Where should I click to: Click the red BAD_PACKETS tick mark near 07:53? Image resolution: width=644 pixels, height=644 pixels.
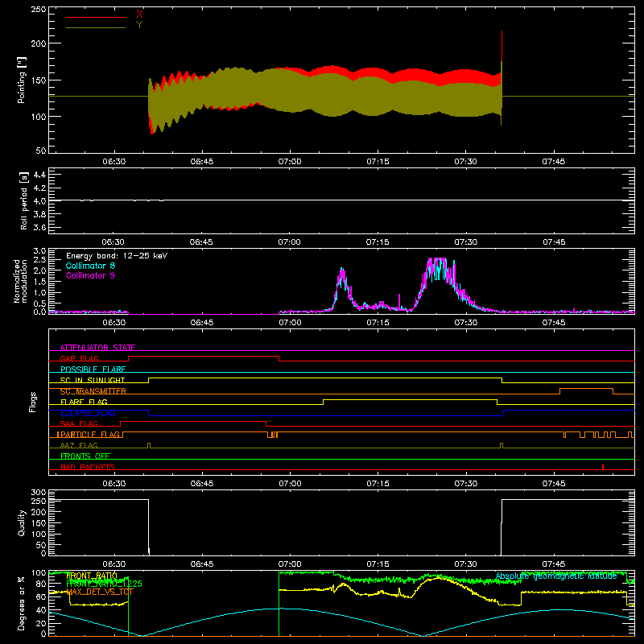coord(602,467)
